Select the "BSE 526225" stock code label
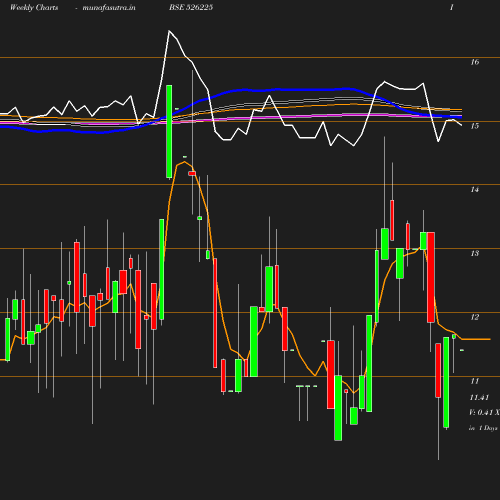The image size is (500, 500). coord(191,7)
